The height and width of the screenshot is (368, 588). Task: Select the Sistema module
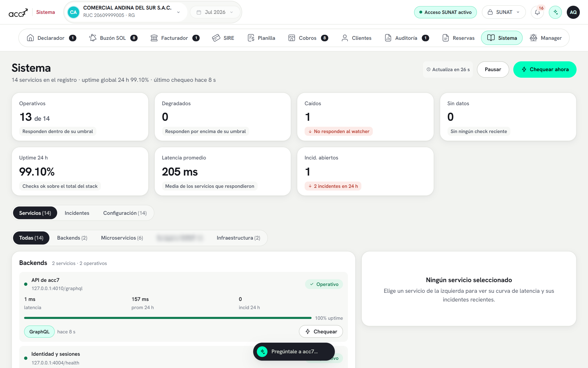(x=502, y=38)
